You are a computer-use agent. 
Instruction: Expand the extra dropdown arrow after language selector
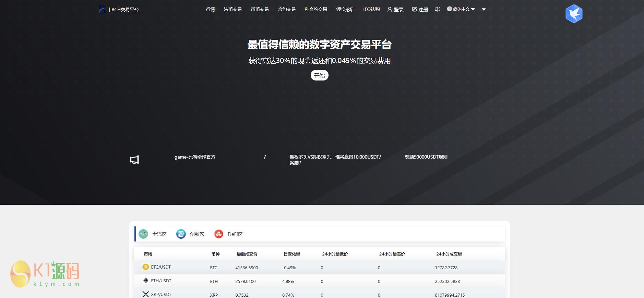tap(484, 10)
